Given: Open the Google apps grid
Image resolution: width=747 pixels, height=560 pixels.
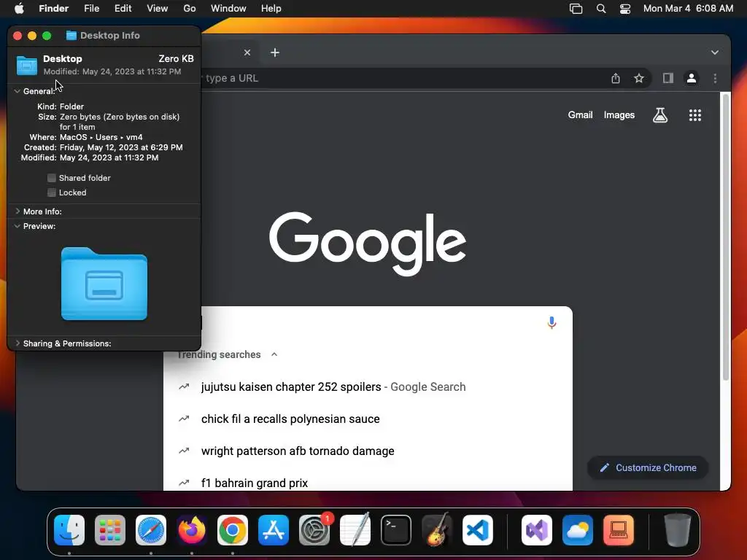Looking at the screenshot, I should 695,114.
